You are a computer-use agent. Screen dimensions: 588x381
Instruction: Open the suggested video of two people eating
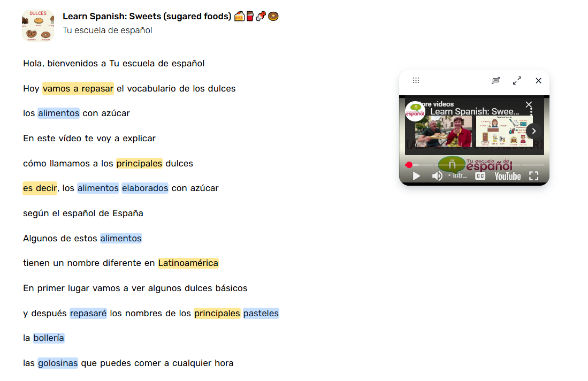click(x=443, y=131)
